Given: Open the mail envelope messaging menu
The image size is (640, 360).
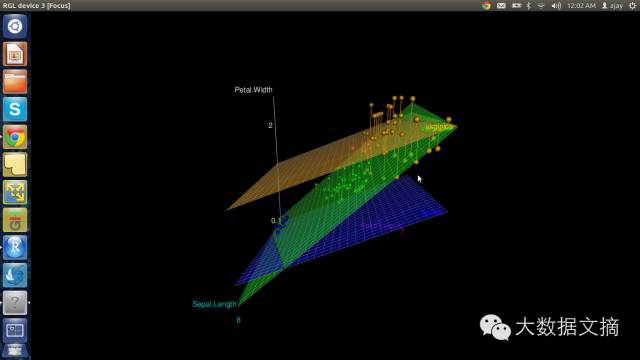Looking at the screenshot, I should 501,5.
